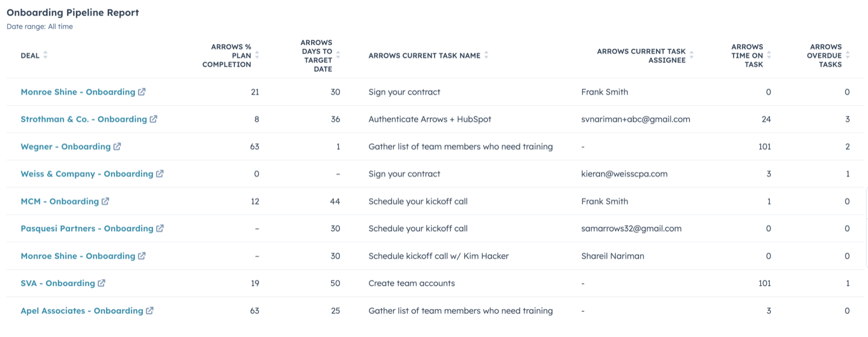Screen dimensions: 868x337
Task: Sort by Arrows Time On Task column
Action: pos(769,55)
